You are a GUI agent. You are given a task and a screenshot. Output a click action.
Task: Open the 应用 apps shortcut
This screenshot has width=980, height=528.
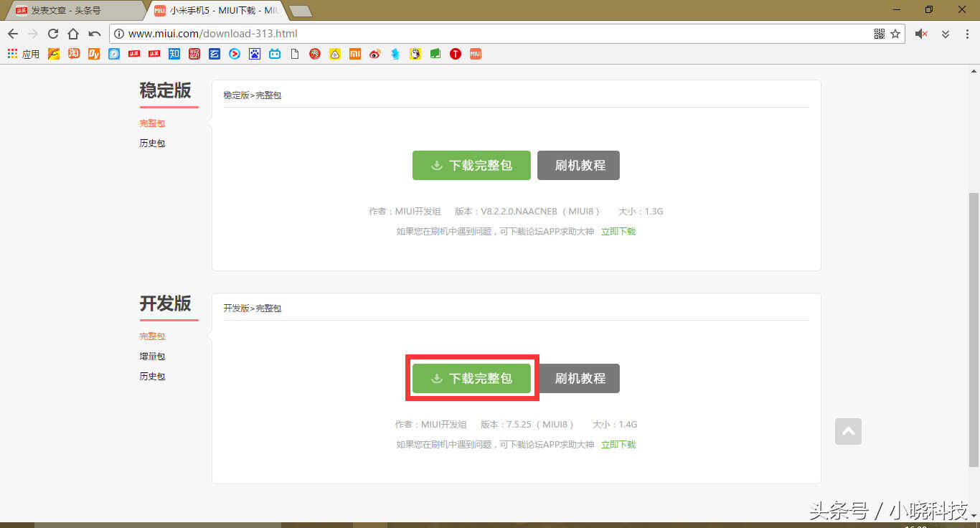coord(24,54)
